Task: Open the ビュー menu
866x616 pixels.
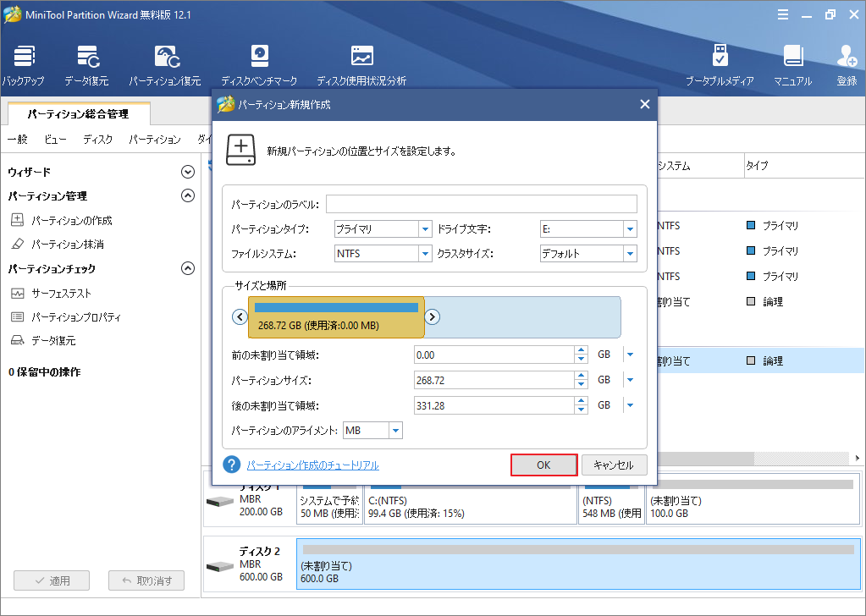Action: (x=55, y=140)
